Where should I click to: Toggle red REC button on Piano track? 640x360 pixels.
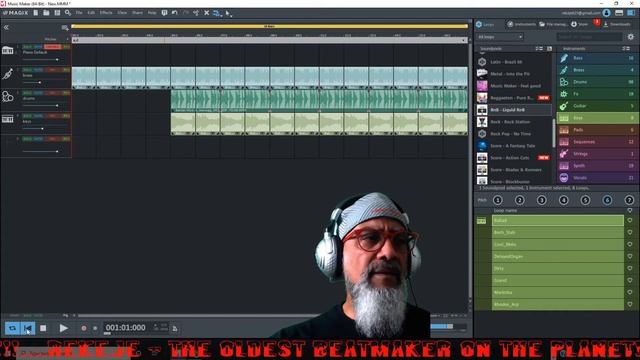tap(52, 47)
